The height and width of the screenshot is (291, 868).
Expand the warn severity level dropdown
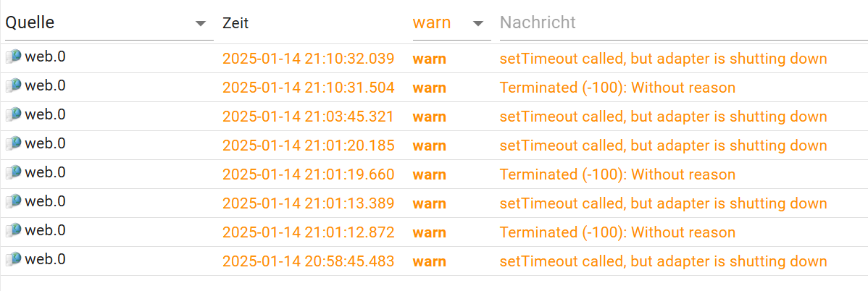(x=477, y=24)
